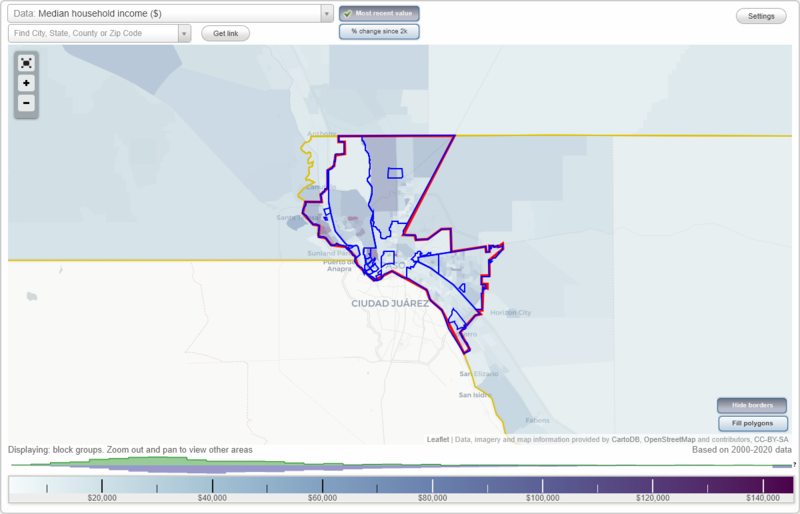Image resolution: width=800 pixels, height=514 pixels.
Task: Toggle the Hide borders button
Action: point(752,405)
